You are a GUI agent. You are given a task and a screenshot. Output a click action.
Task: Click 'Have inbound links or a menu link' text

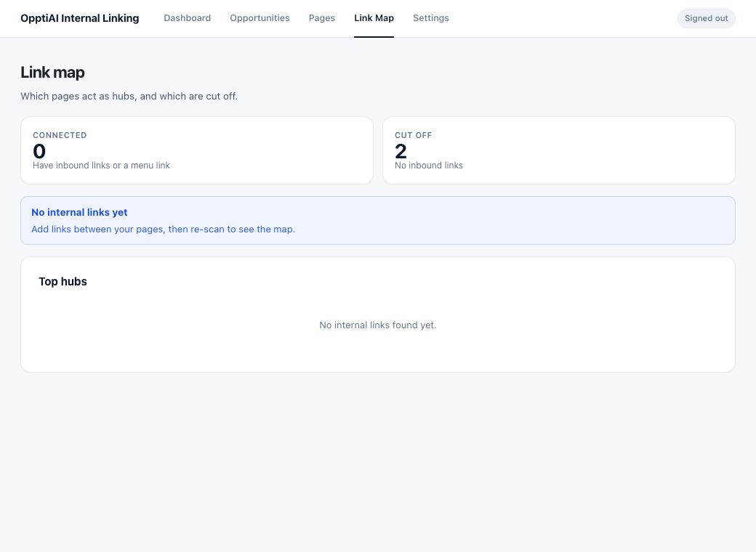pyautogui.click(x=101, y=165)
